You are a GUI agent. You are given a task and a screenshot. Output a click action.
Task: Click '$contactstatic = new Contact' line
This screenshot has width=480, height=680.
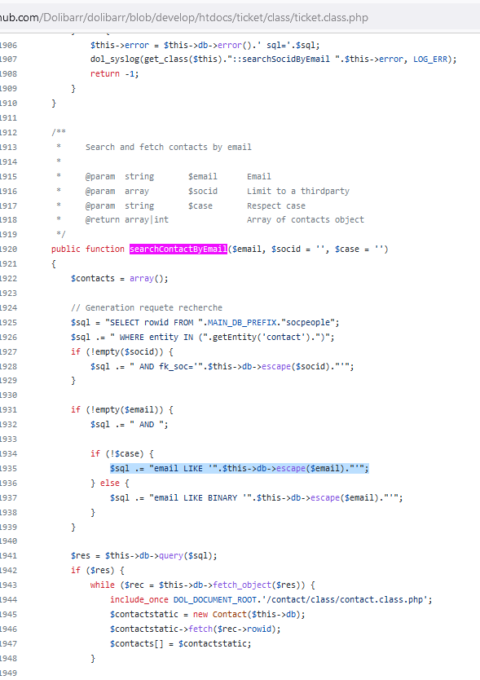207,614
